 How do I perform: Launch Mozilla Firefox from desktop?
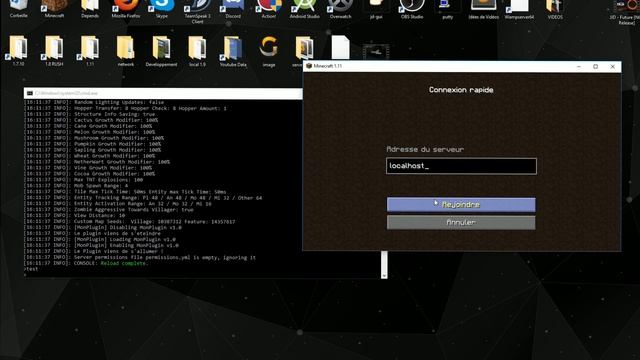point(126,8)
